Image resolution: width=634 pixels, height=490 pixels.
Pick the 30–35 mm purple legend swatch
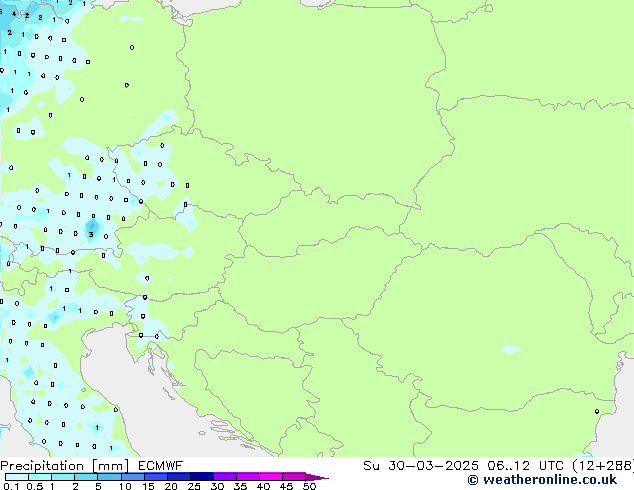coord(225,477)
